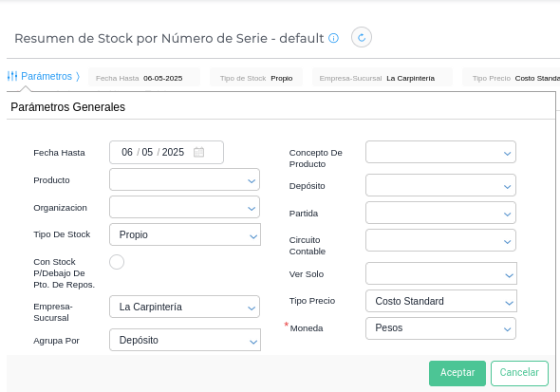Click the circular refresh icon

[362, 37]
